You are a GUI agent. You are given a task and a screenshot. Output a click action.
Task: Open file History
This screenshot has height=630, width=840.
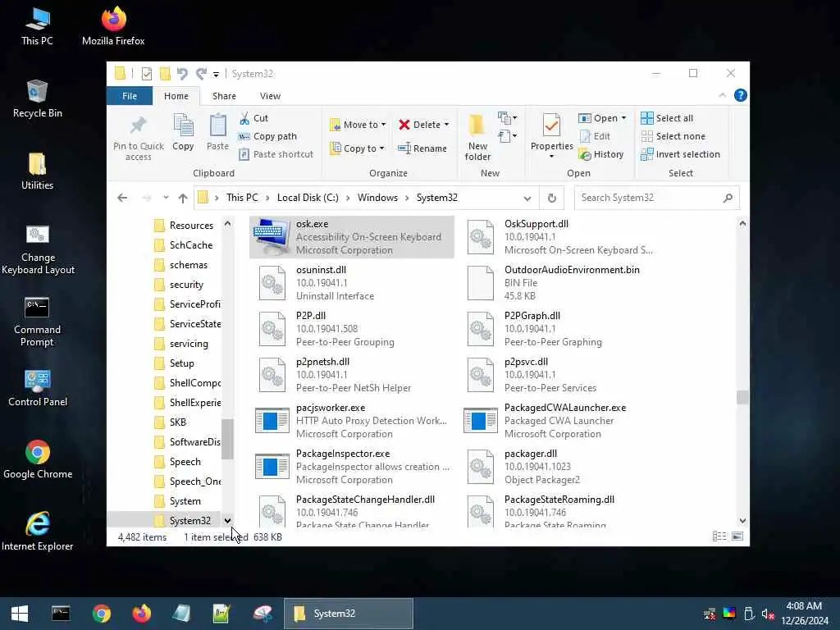[601, 154]
